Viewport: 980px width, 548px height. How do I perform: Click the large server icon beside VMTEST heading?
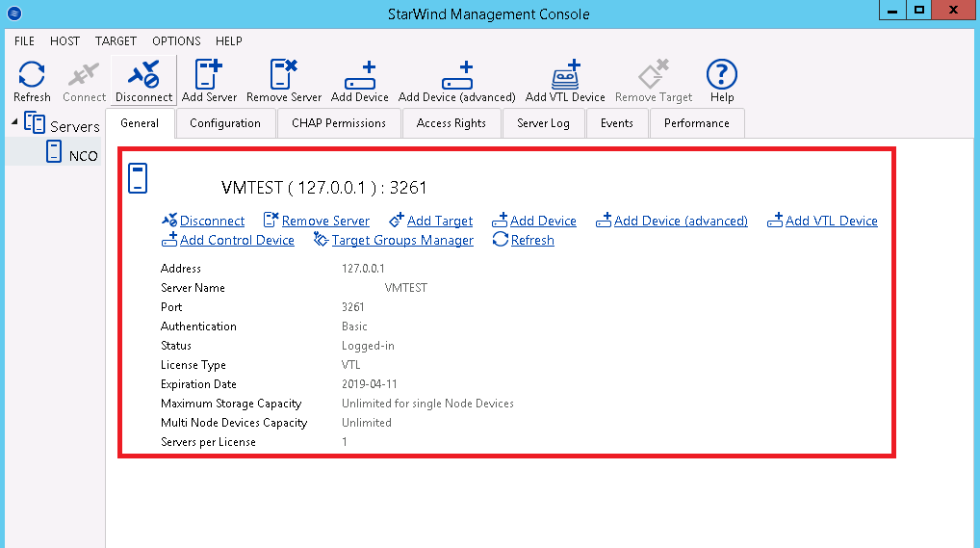coord(138,178)
